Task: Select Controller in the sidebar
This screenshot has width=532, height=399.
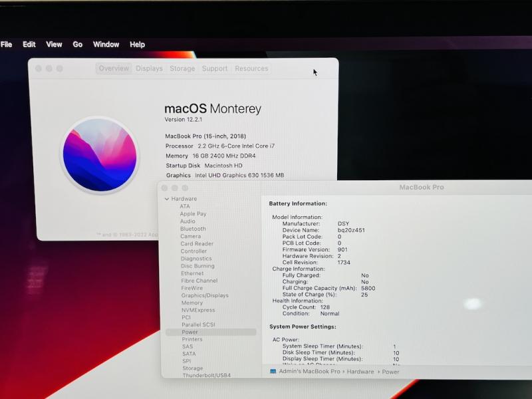Action: 194,251
